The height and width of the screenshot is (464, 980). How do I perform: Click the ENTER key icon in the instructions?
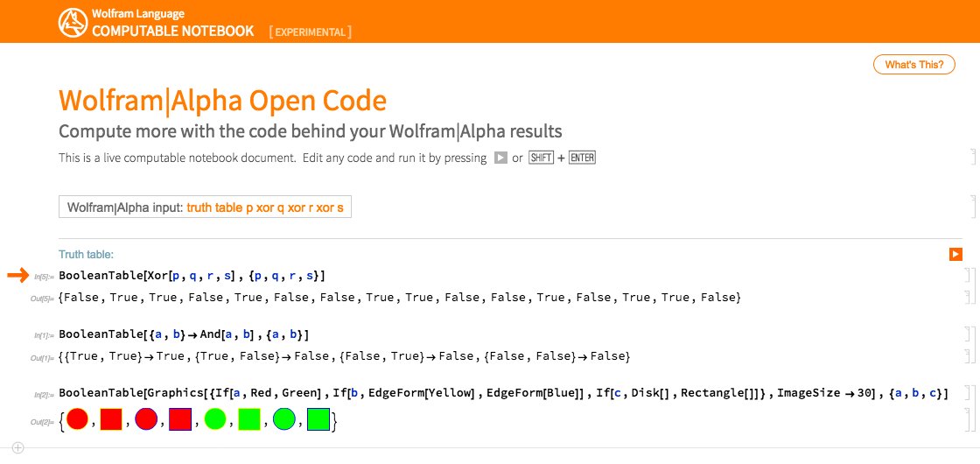583,158
